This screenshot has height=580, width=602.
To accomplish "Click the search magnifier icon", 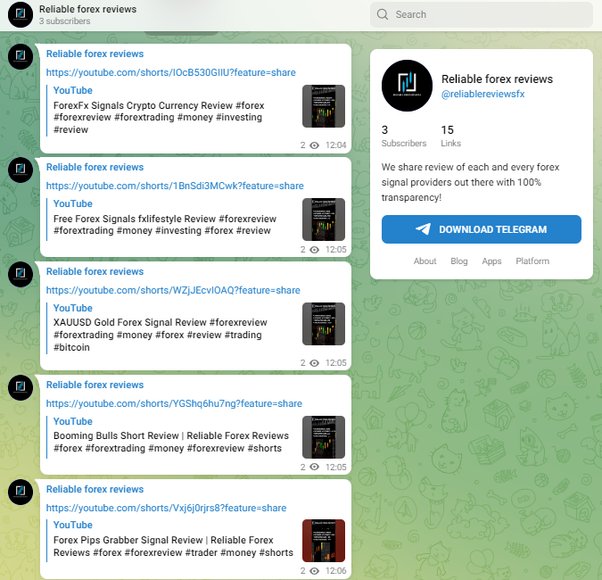I will pyautogui.click(x=382, y=15).
